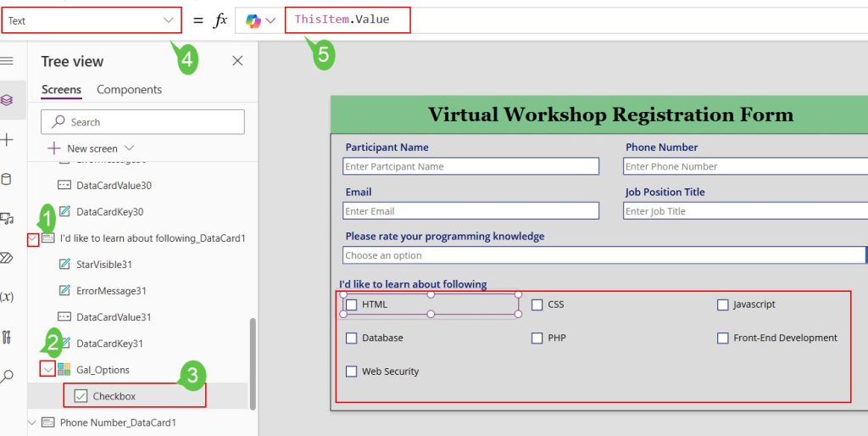Click the Participant Name label
Screen dimensions: 868x436
pos(387,148)
